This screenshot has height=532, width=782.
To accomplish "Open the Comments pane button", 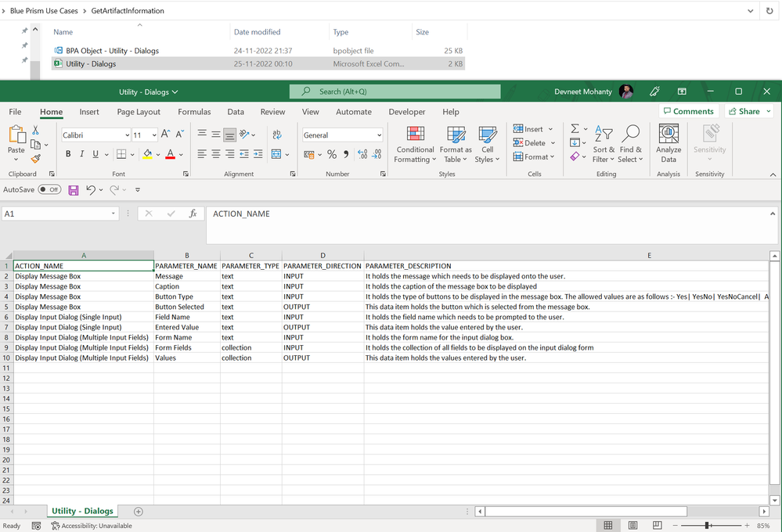I will click(688, 112).
